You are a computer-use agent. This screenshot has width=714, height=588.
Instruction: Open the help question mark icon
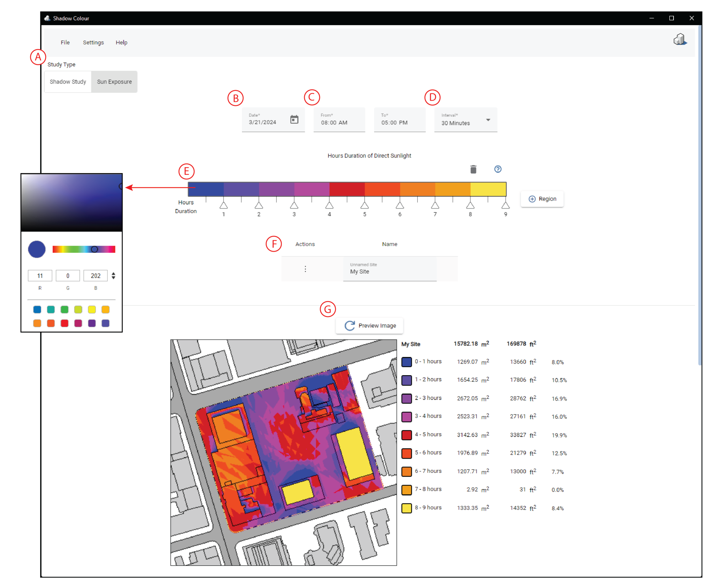pos(497,169)
